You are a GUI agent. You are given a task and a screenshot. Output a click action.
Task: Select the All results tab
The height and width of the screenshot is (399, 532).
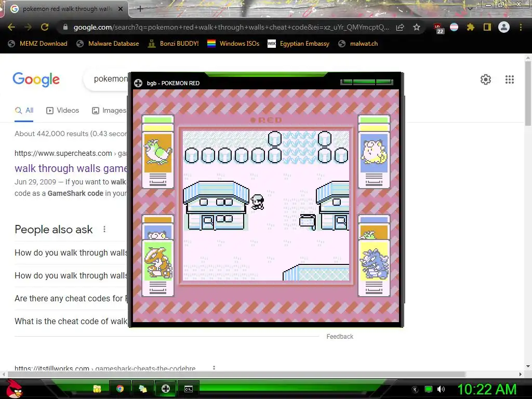[24, 110]
